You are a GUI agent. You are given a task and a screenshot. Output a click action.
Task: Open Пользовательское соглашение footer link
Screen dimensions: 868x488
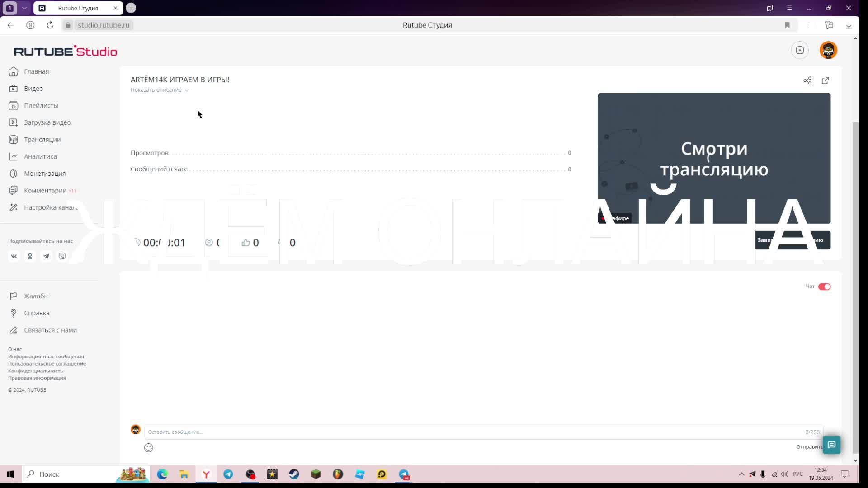click(47, 364)
